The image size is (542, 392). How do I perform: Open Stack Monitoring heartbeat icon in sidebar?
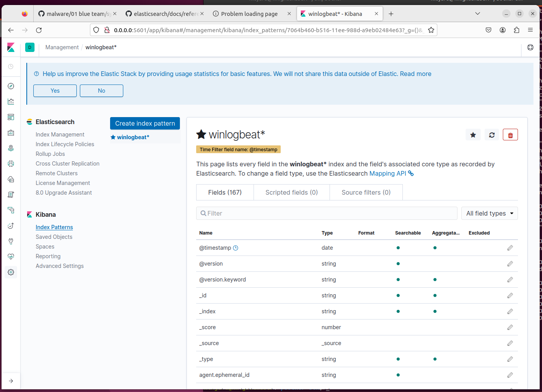coord(11,257)
